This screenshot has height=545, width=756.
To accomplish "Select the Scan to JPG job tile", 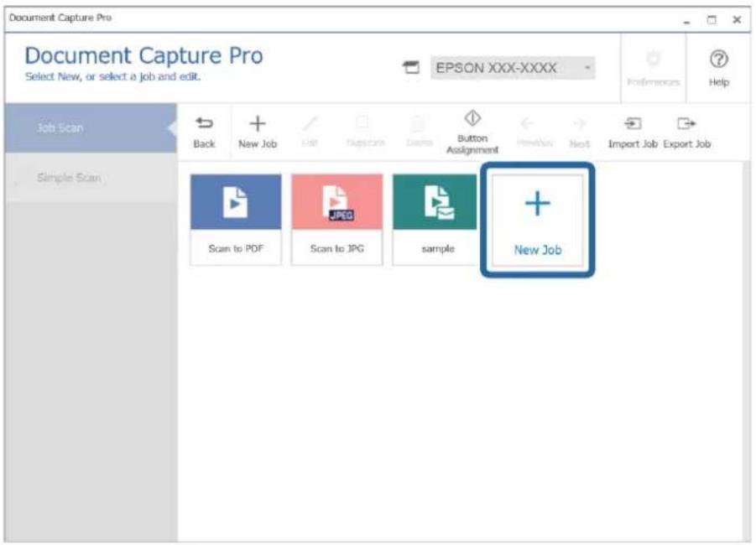I will pos(337,219).
